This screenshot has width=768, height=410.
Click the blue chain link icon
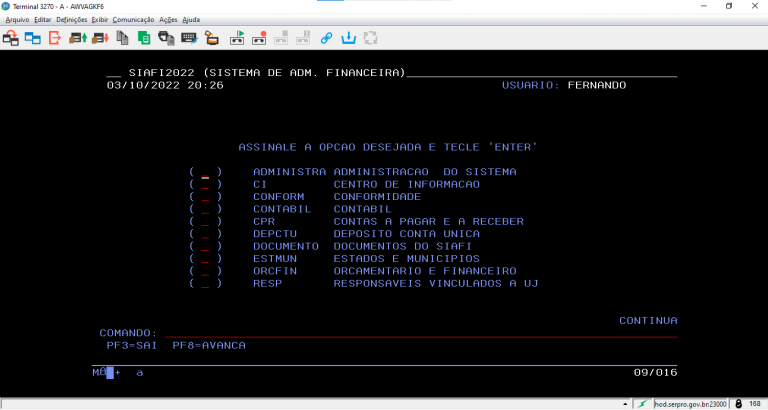pyautogui.click(x=326, y=38)
